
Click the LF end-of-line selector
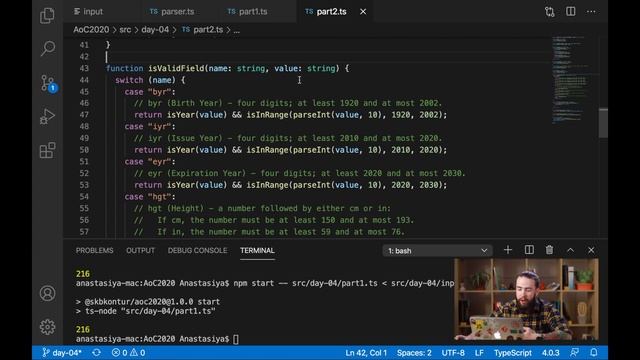pyautogui.click(x=479, y=352)
